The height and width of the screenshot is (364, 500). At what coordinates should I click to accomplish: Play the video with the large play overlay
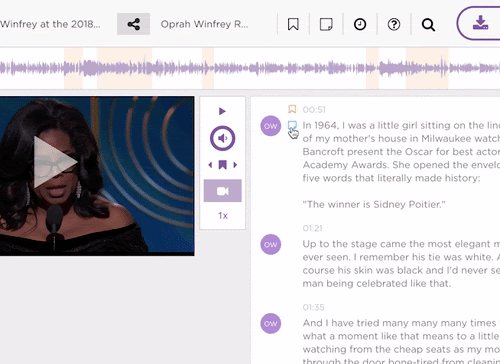(55, 162)
